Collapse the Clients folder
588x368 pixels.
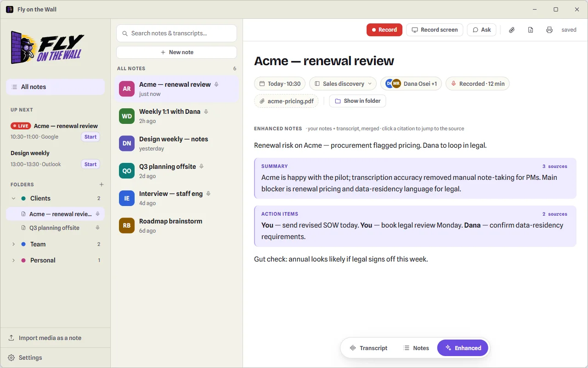pos(14,198)
